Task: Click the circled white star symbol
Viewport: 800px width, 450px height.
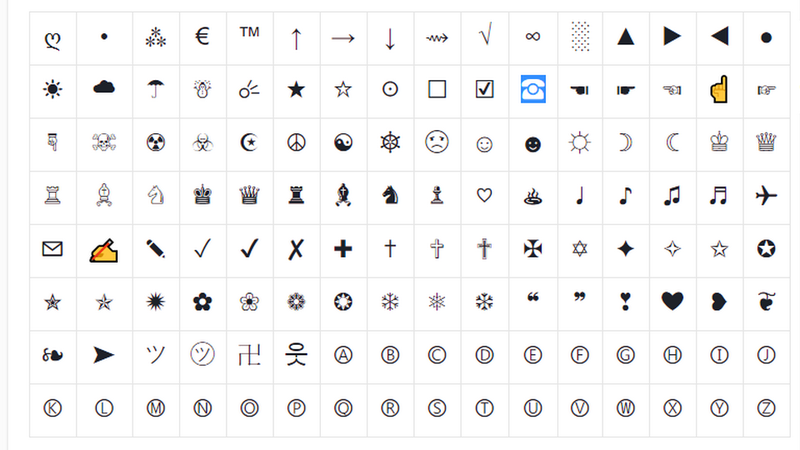Action: coord(766,249)
